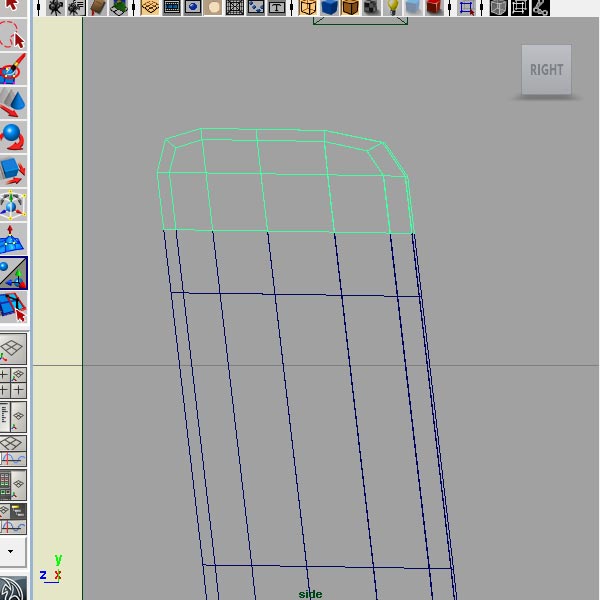Toggle Use All Lights bulb icon
Image resolution: width=600 pixels, height=600 pixels.
(x=392, y=8)
